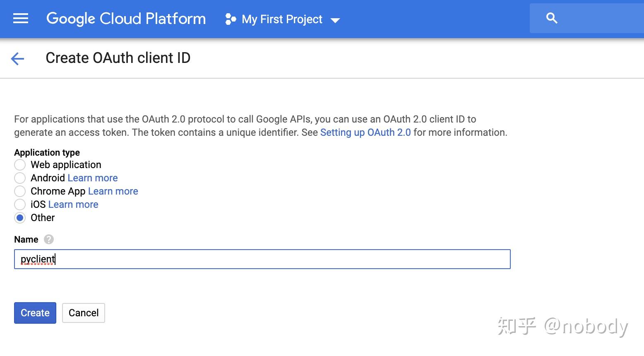This screenshot has height=356, width=644.
Task: Select the Chrome App radio option
Action: tap(20, 191)
